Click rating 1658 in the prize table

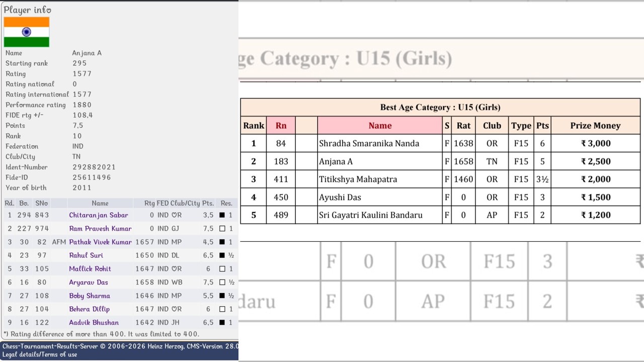pyautogui.click(x=463, y=161)
